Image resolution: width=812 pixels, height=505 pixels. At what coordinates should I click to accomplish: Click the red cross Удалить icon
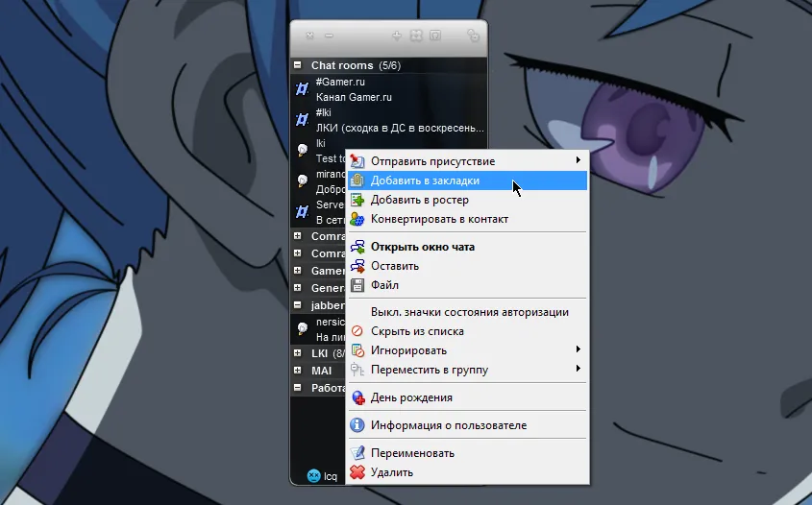click(357, 472)
